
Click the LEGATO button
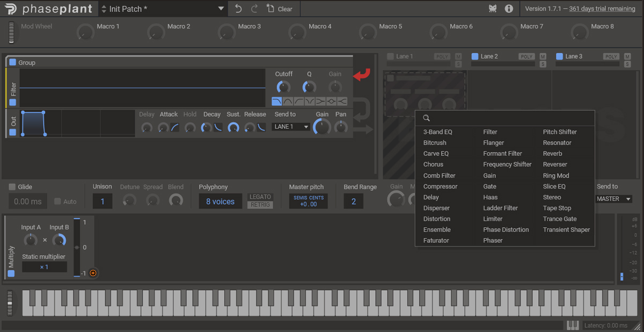260,197
